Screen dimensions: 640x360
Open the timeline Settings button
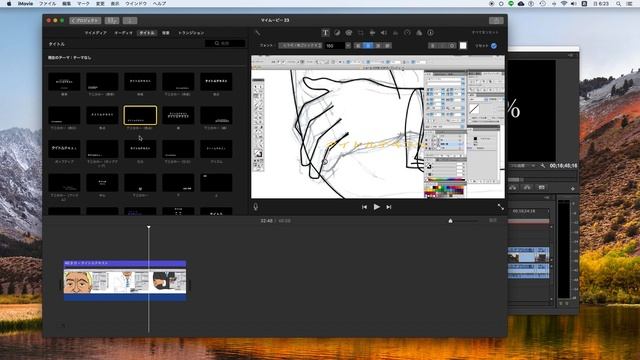coord(493,220)
